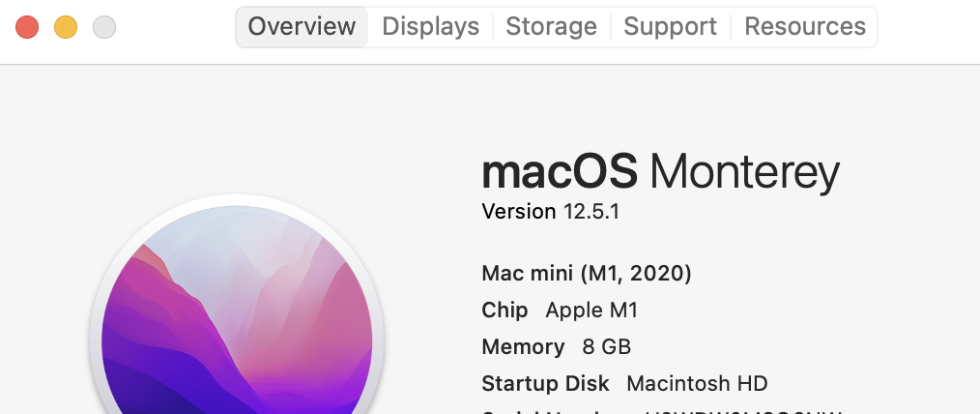Click the Memory label
This screenshot has height=414, width=980.
523,346
